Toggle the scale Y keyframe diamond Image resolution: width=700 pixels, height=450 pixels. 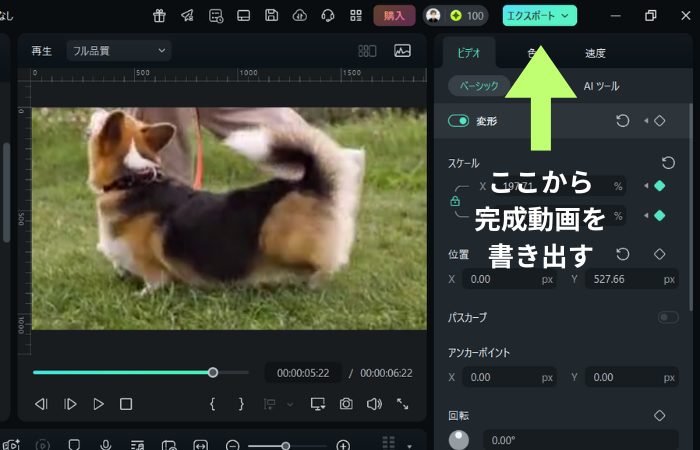pyautogui.click(x=660, y=216)
